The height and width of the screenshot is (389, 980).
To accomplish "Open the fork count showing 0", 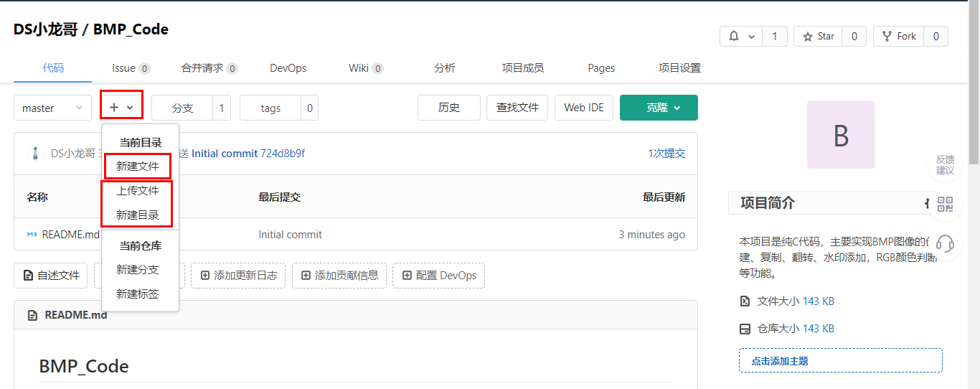I will point(936,37).
